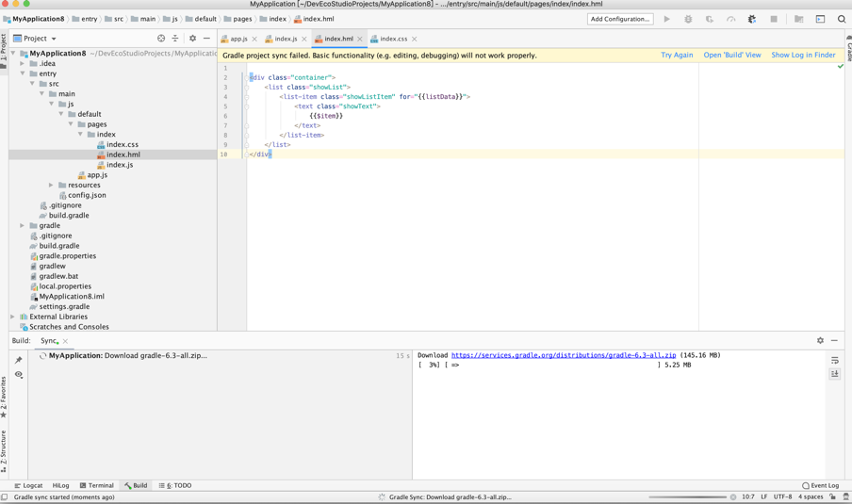Open Event Log from status bar
The height and width of the screenshot is (504, 852).
coord(821,485)
